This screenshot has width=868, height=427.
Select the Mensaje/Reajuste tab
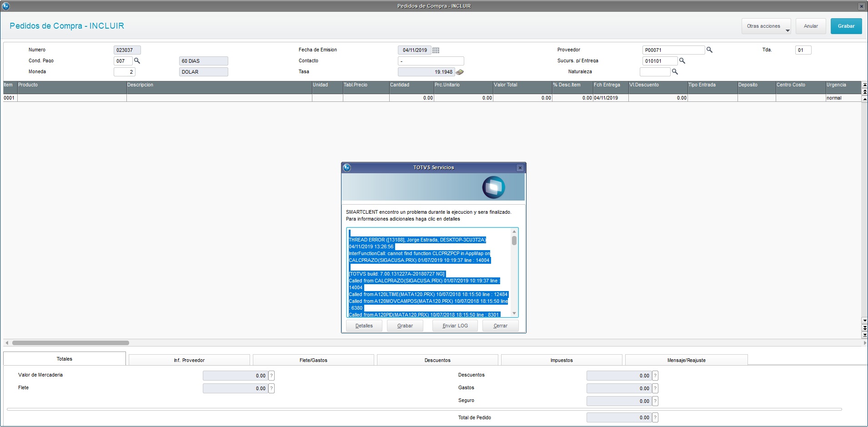point(687,360)
